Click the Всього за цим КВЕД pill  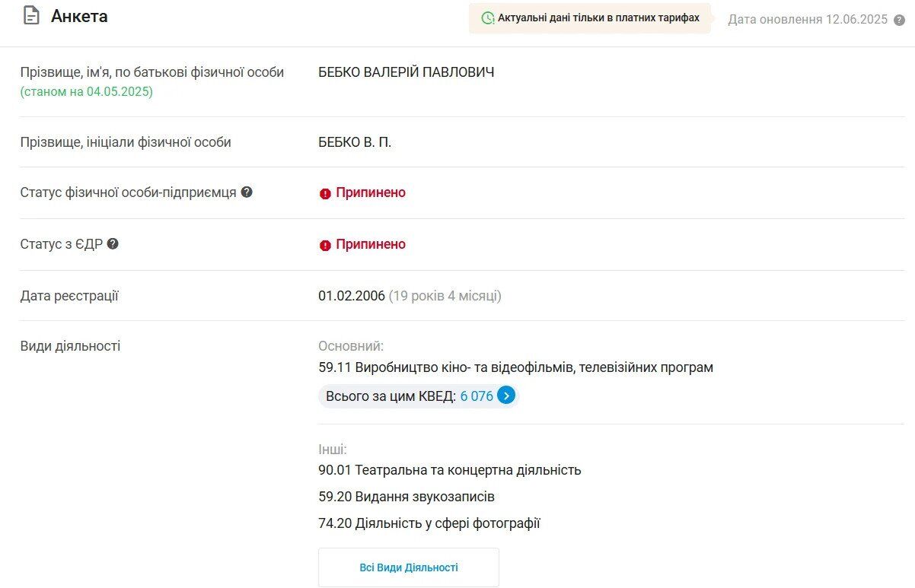[x=419, y=396]
